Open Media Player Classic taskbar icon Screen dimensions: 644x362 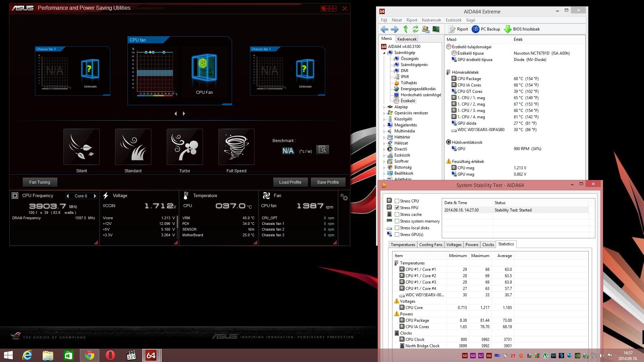[x=131, y=355]
